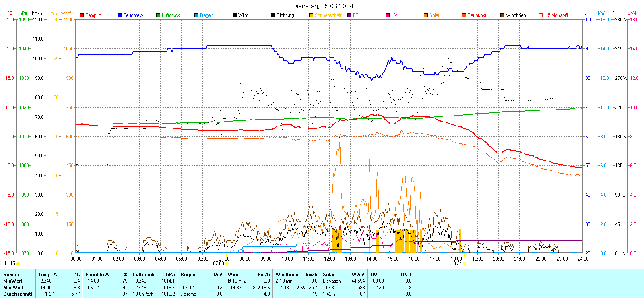Click the 07:08 sunrise marker
The image size is (644, 298).
[x=227, y=263]
